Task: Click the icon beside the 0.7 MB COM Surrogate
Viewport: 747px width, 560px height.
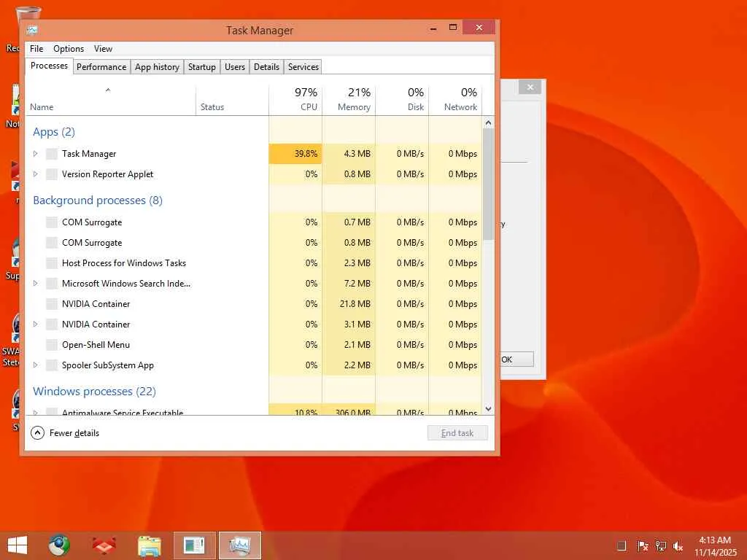Action: click(x=52, y=222)
